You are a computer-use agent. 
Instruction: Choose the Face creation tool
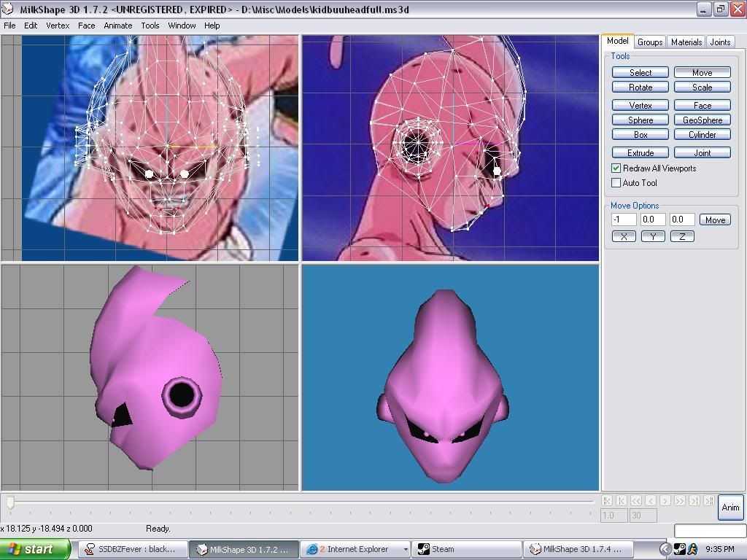[x=703, y=105]
